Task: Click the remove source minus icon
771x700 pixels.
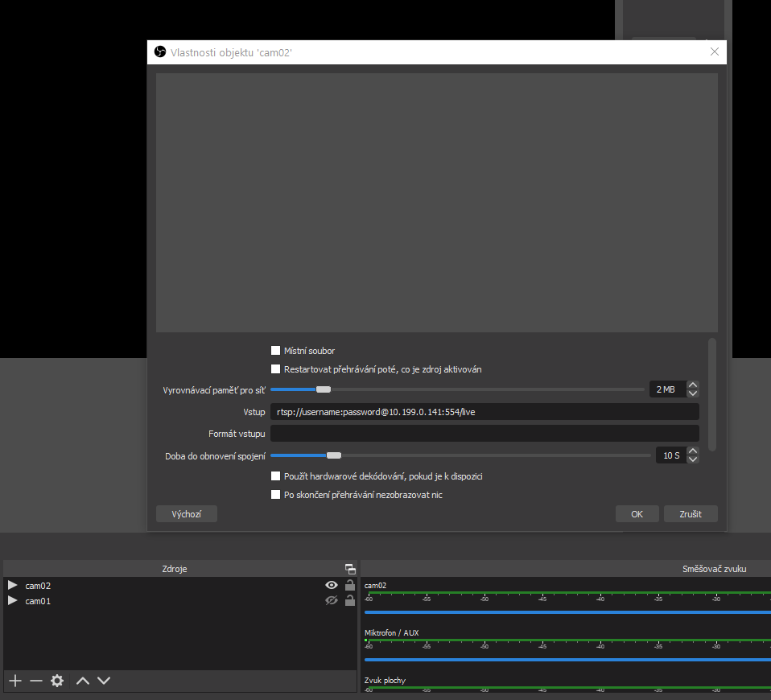Action: [35, 681]
